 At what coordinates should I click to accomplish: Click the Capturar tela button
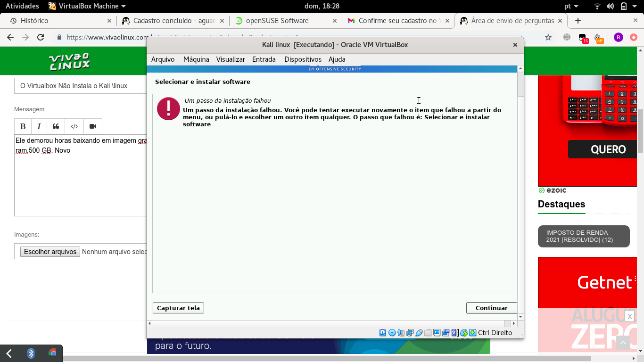(178, 308)
